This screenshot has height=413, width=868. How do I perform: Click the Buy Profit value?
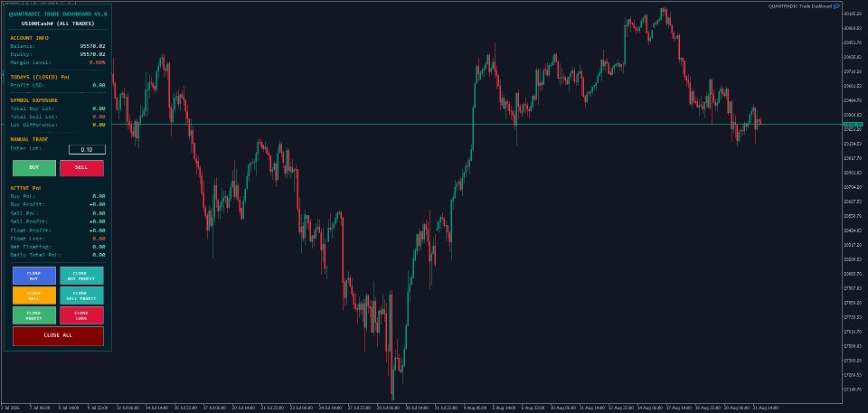[98, 205]
